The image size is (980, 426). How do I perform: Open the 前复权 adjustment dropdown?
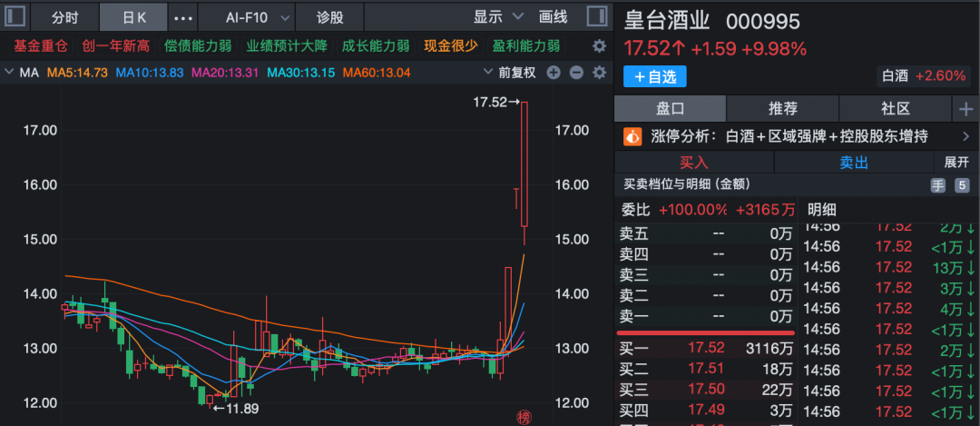tap(509, 73)
